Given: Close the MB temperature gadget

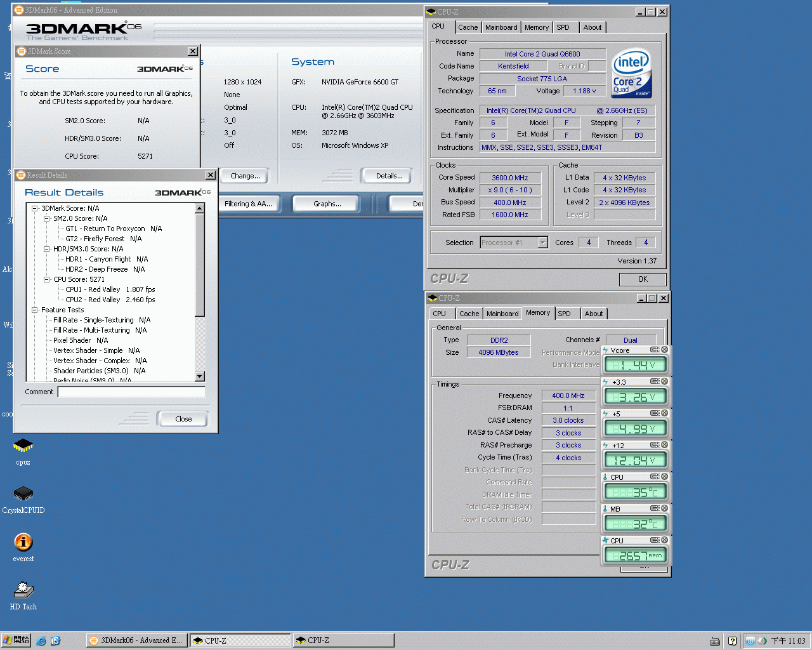Looking at the screenshot, I should point(664,508).
